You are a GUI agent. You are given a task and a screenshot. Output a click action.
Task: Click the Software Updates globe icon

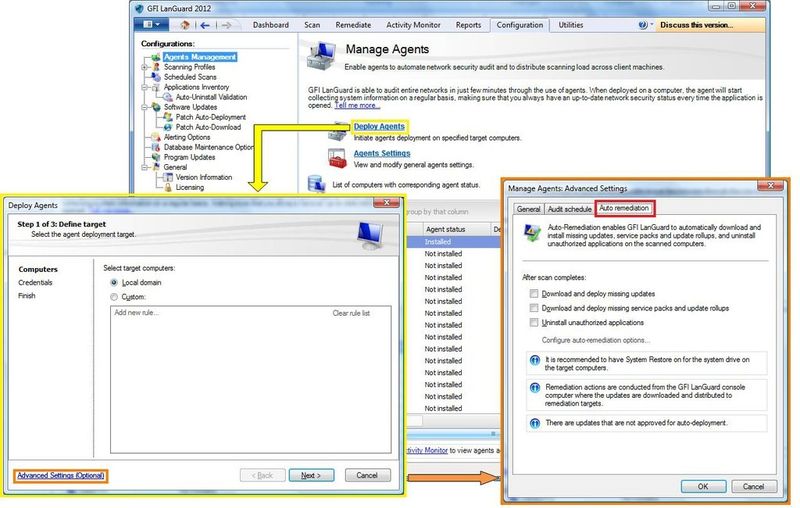pos(156,107)
